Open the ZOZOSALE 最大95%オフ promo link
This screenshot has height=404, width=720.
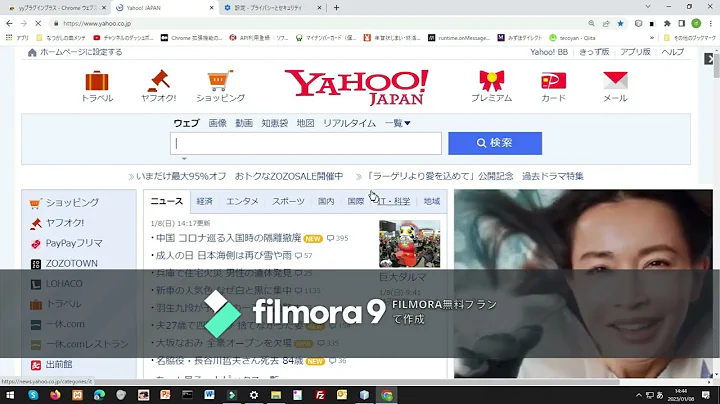tap(239, 176)
